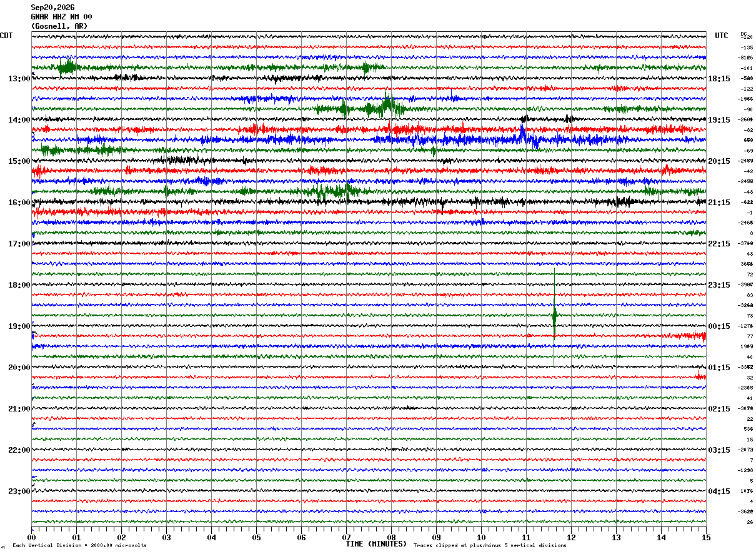Click the 23:00 CDT time label
This screenshot has width=756, height=554.
19,491
